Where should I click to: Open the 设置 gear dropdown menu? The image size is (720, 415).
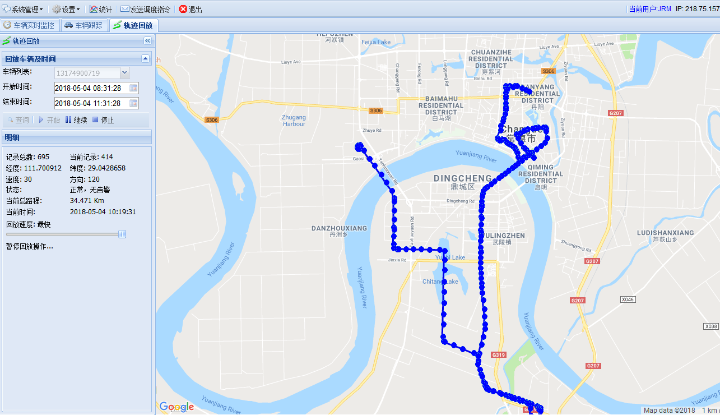[66, 9]
